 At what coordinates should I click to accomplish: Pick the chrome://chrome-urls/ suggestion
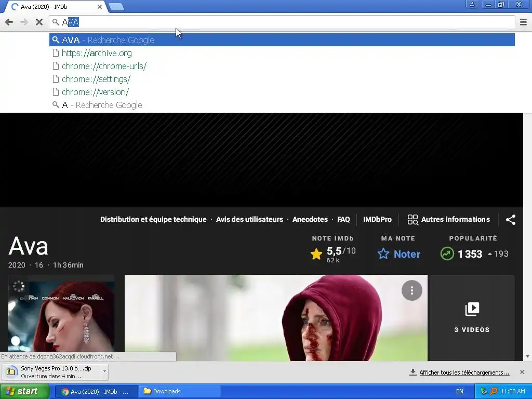pos(282,66)
